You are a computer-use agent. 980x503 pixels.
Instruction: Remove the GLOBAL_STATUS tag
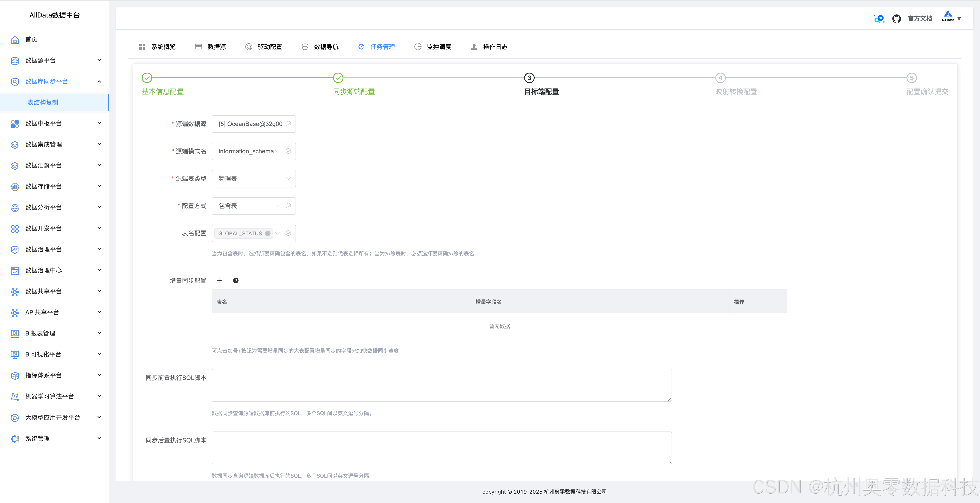tap(268, 233)
